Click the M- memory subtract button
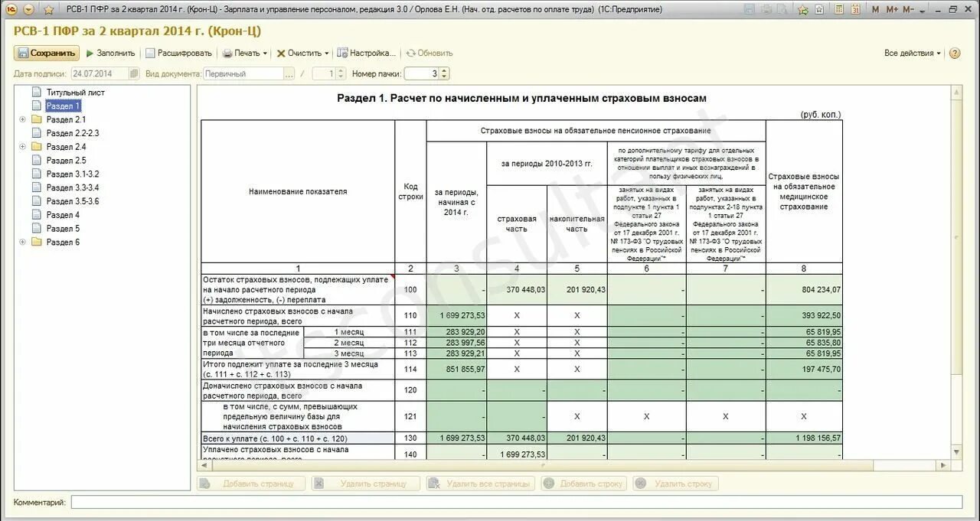The width and height of the screenshot is (980, 521). point(908,10)
